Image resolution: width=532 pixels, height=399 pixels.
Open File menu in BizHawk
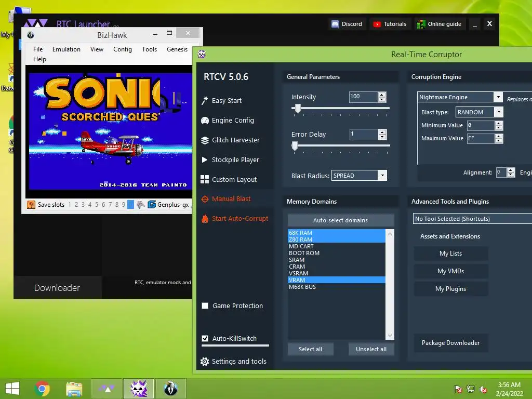(x=38, y=49)
